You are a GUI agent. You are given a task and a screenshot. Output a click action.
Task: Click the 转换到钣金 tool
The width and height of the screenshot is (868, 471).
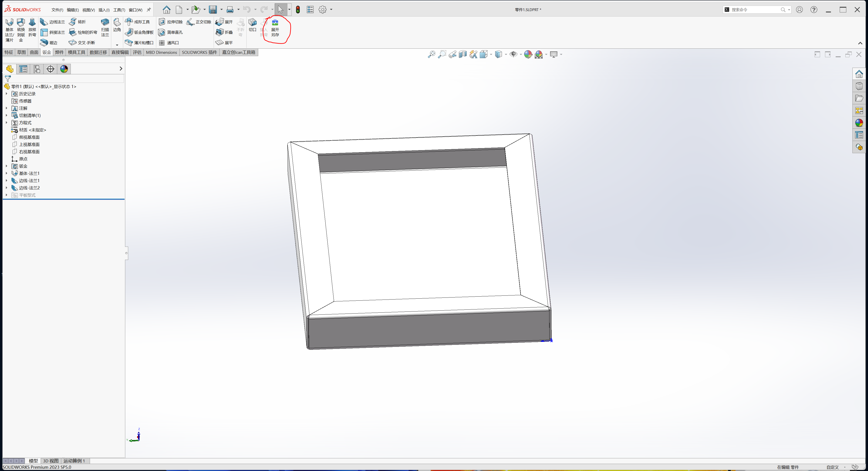tap(21, 30)
